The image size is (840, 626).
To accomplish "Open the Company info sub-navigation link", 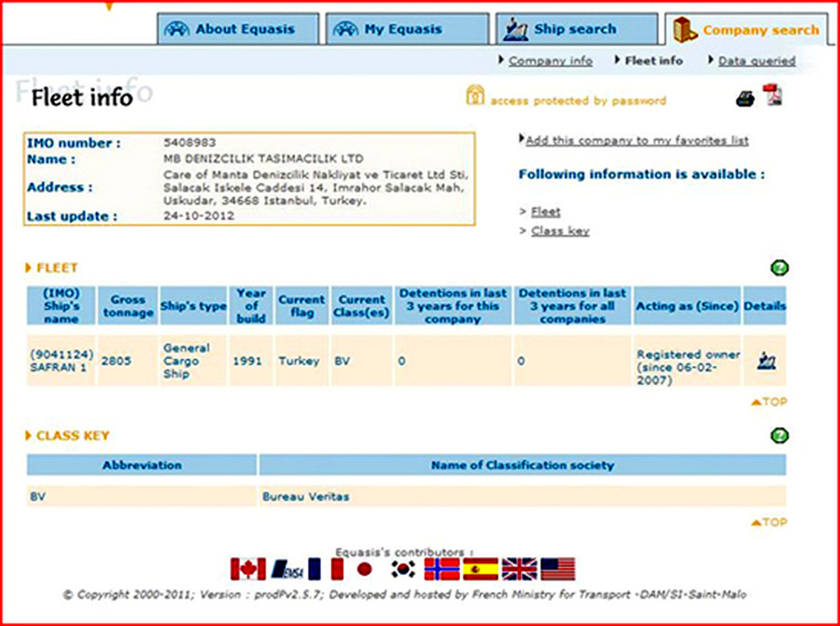I will [x=550, y=61].
